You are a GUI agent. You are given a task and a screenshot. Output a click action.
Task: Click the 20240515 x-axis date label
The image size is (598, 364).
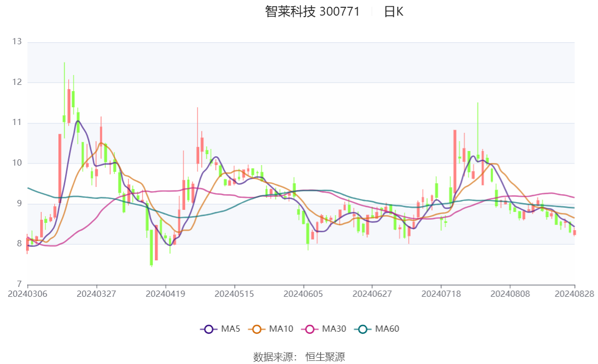tap(234, 294)
